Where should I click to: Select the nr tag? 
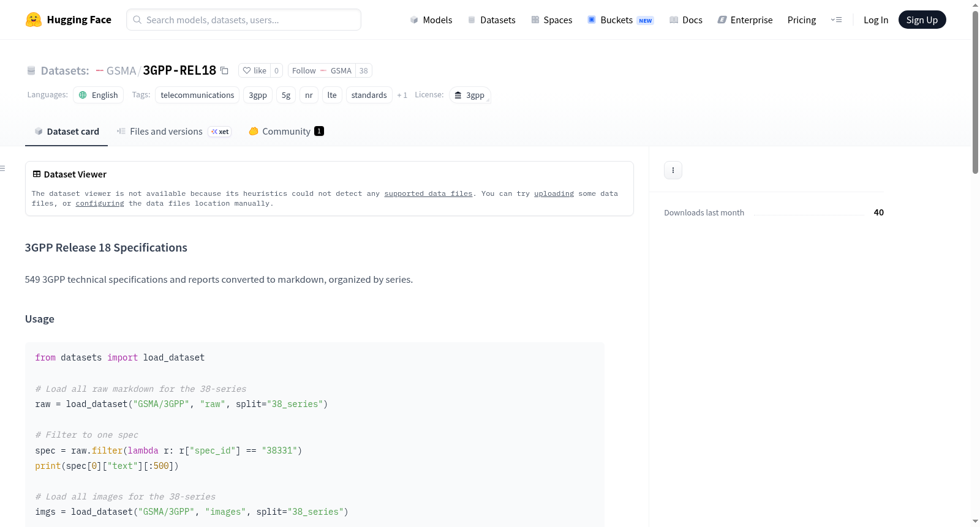click(309, 95)
